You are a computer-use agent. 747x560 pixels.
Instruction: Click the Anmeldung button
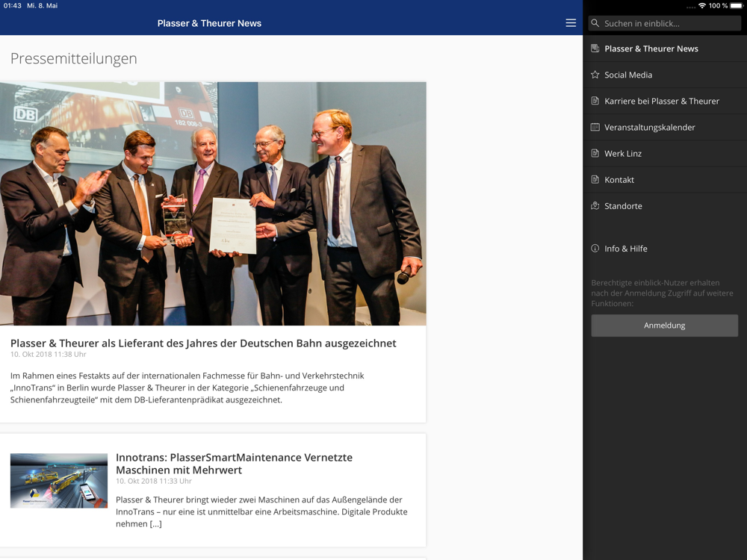point(665,326)
